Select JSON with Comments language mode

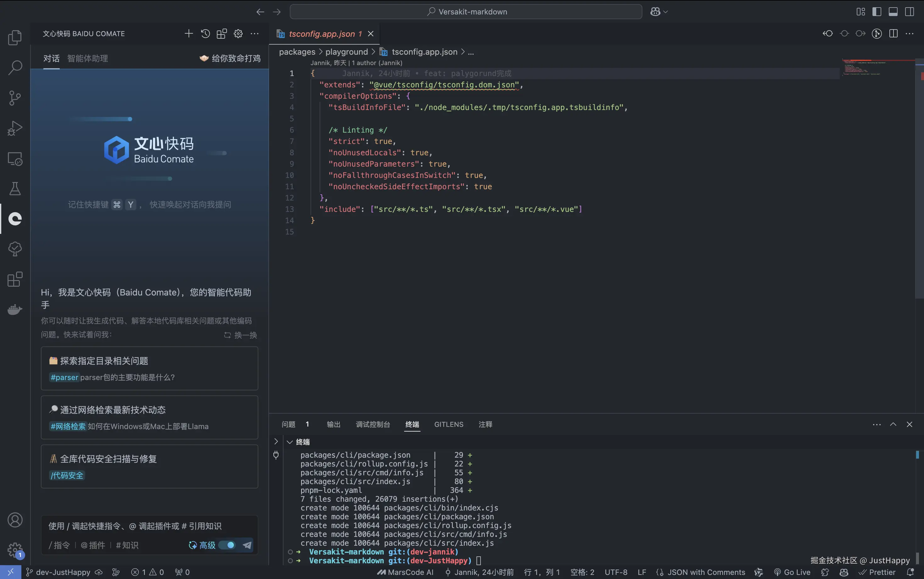pyautogui.click(x=706, y=572)
